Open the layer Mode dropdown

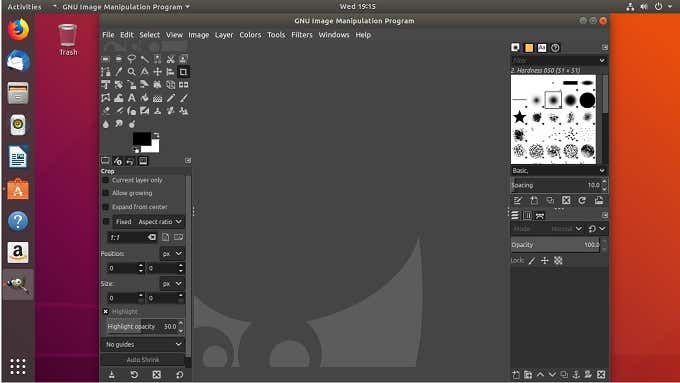pyautogui.click(x=548, y=229)
